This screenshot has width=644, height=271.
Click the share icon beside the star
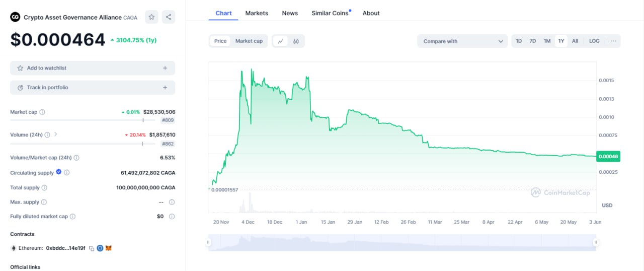pyautogui.click(x=169, y=17)
